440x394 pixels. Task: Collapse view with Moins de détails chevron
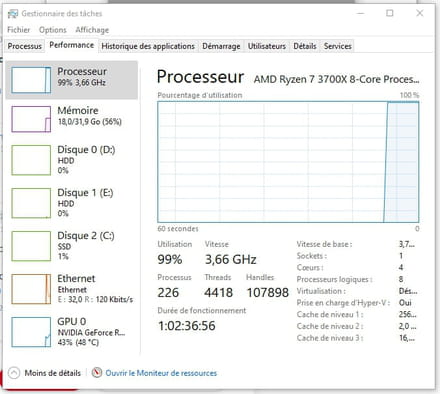[14, 373]
